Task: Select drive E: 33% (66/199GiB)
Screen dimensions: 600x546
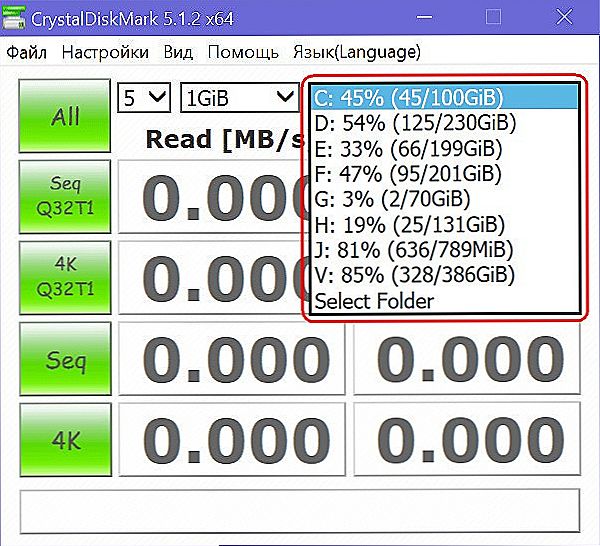Action: 444,148
